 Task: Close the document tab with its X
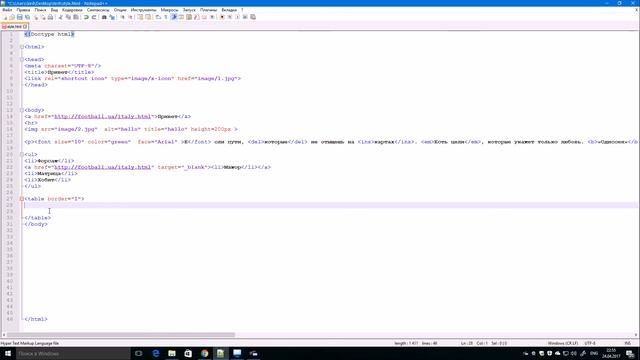[25, 27]
